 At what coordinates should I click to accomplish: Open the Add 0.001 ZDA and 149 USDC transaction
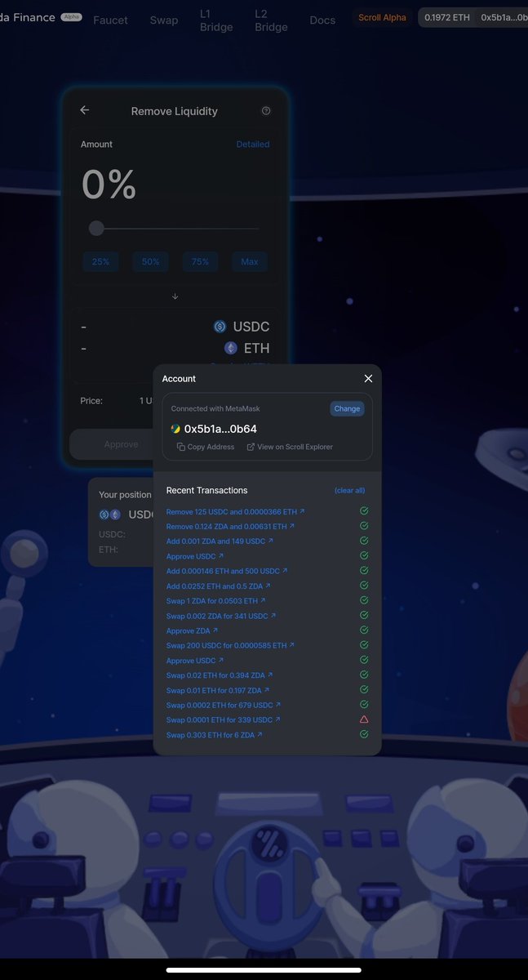pos(220,541)
